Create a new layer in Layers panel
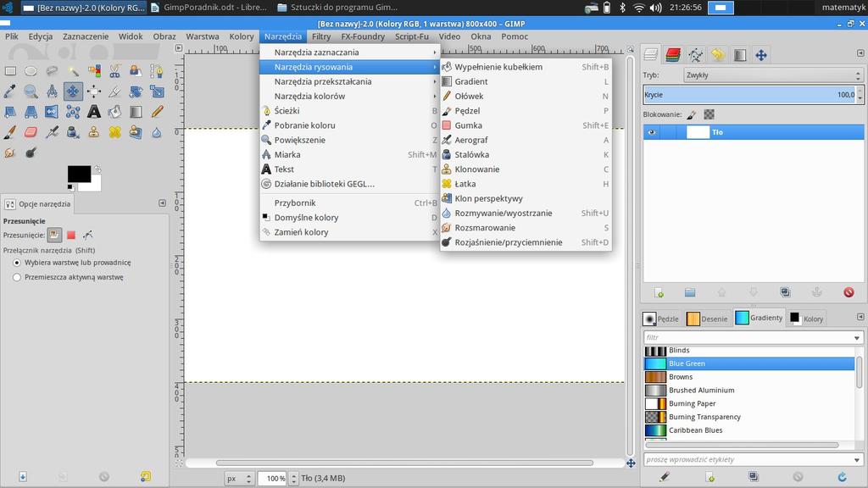Image resolution: width=868 pixels, height=488 pixels. pos(659,292)
